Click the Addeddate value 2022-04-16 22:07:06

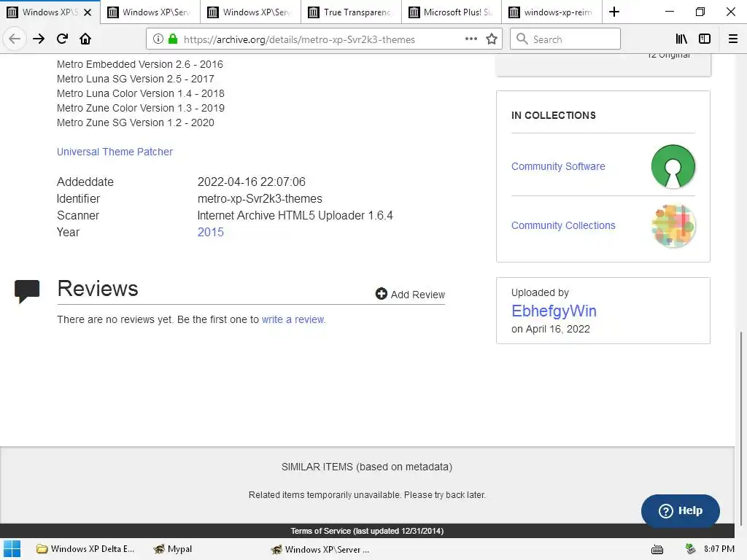point(252,182)
